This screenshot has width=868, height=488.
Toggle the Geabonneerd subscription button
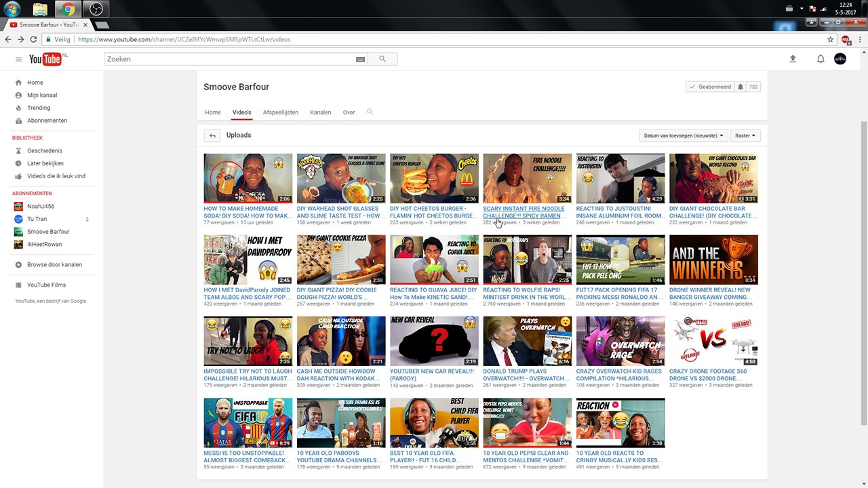[x=710, y=87]
